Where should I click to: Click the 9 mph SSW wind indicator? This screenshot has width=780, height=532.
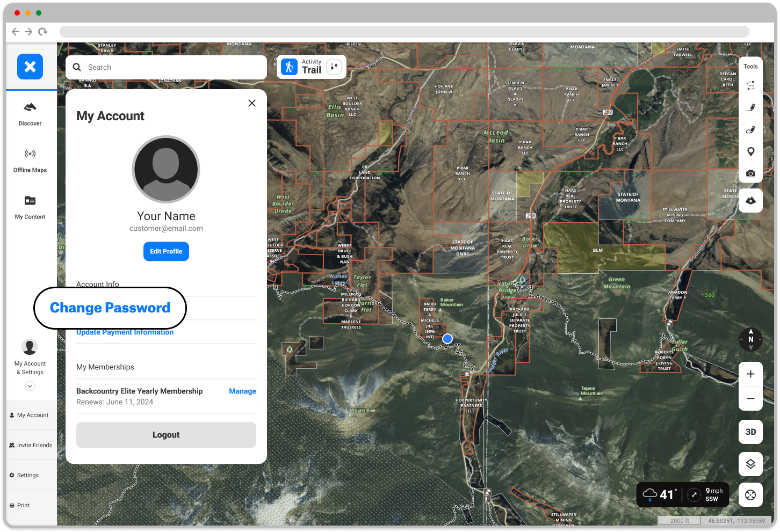(705, 494)
